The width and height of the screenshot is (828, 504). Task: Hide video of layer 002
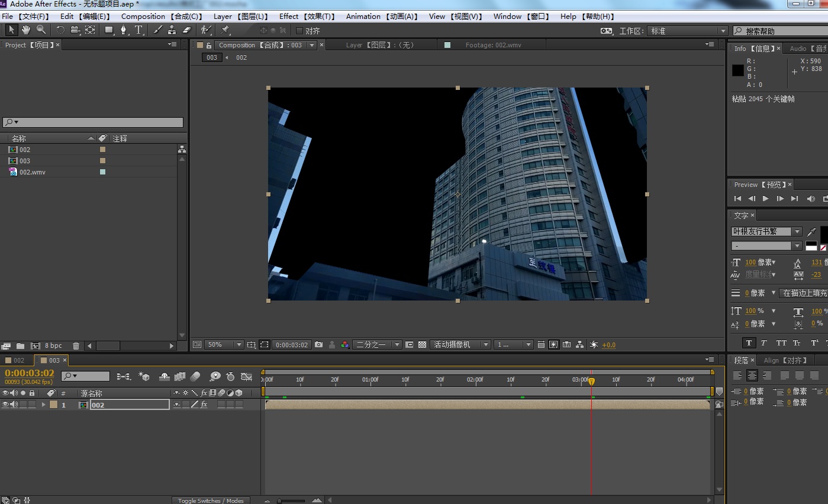pos(5,405)
